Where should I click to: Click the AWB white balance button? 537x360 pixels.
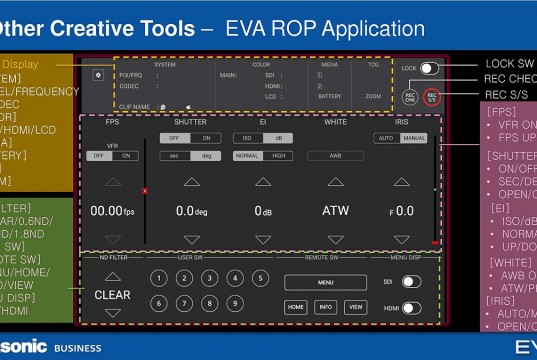point(335,156)
